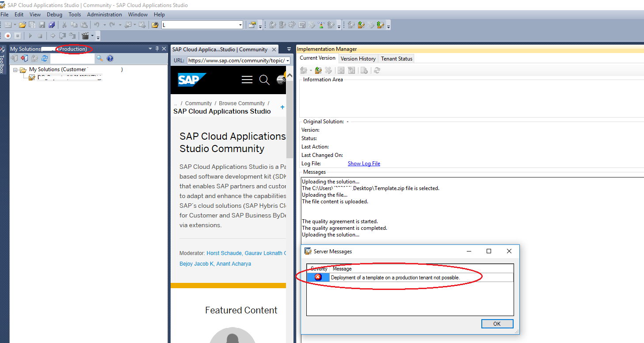Switch to the Version History tab
The height and width of the screenshot is (343, 644).
[358, 59]
